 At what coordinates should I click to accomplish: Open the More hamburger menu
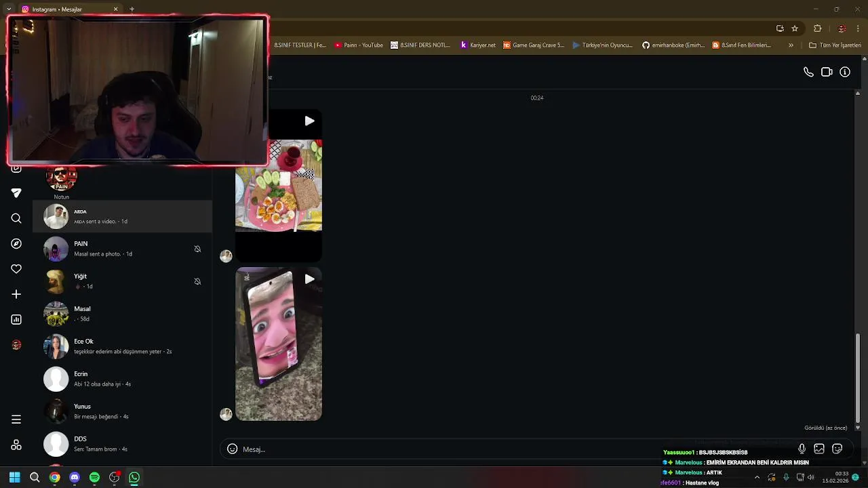(x=16, y=420)
